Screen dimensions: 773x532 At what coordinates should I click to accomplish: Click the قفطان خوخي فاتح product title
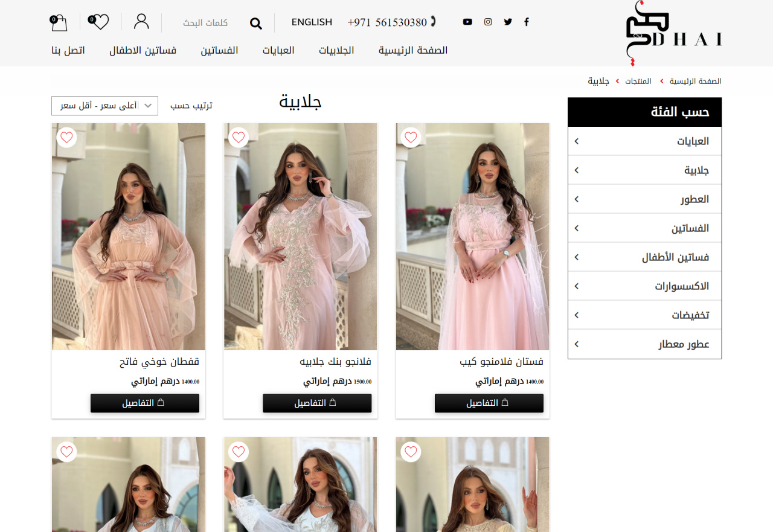[159, 362]
